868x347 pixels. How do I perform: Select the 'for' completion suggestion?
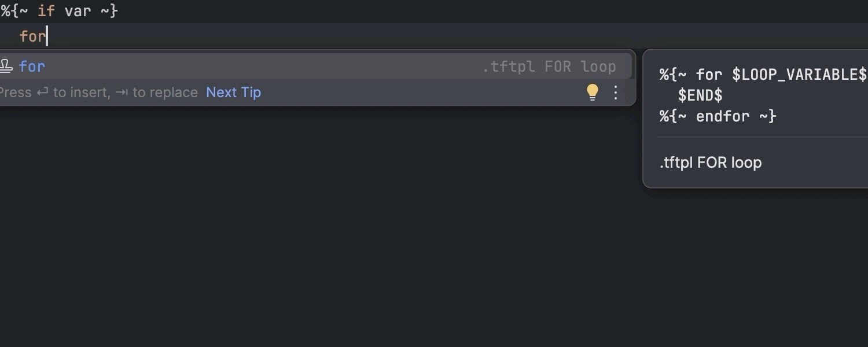32,67
